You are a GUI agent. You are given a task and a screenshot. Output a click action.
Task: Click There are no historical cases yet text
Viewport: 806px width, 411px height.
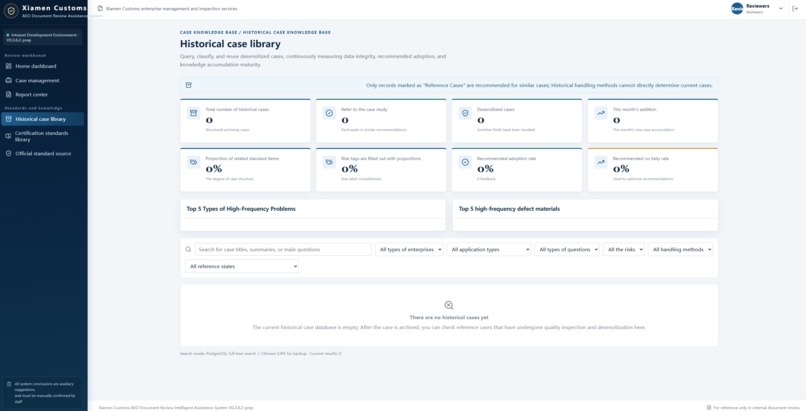[x=449, y=317]
